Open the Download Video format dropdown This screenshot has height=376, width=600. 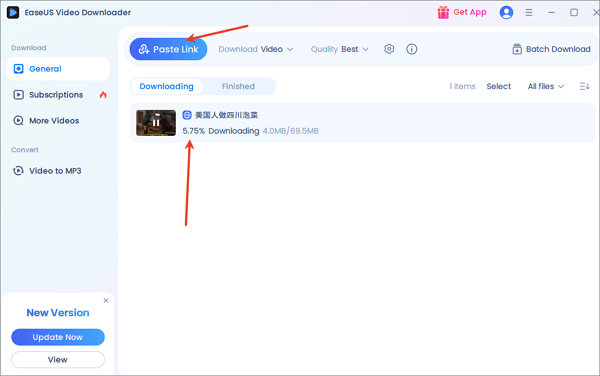256,49
